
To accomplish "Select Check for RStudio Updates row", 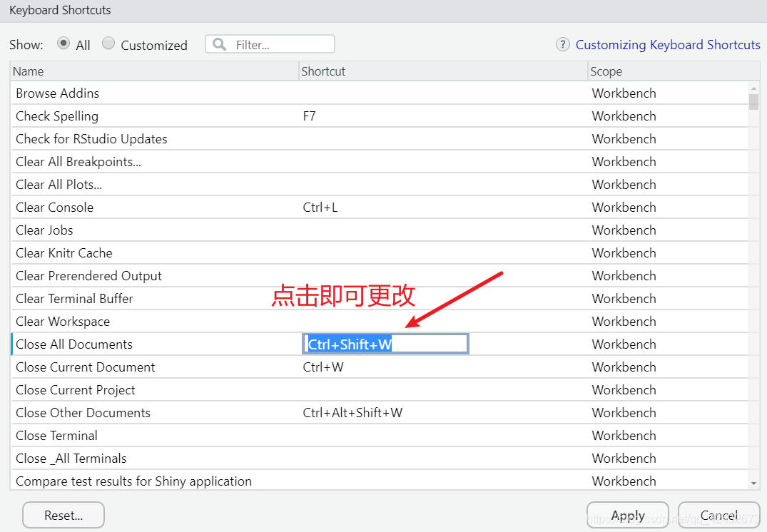I will 379,139.
